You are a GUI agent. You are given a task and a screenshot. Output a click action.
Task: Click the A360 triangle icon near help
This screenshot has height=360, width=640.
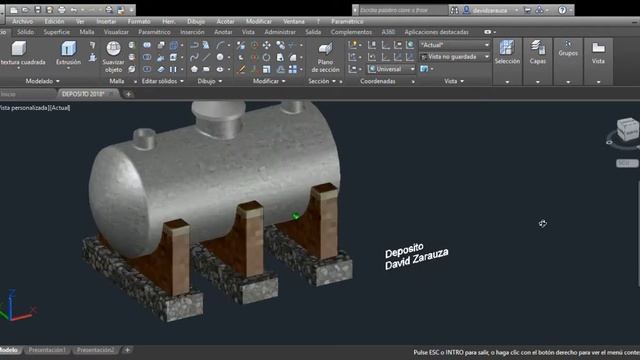[x=539, y=10]
